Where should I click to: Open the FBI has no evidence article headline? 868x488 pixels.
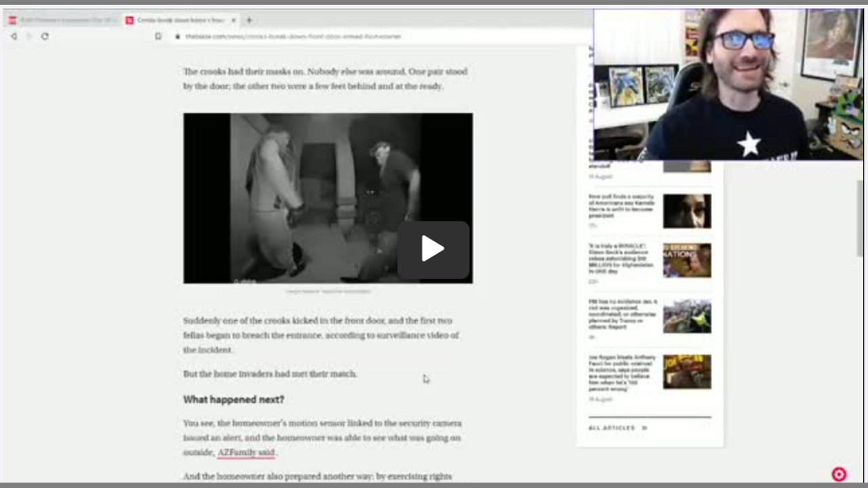(622, 314)
